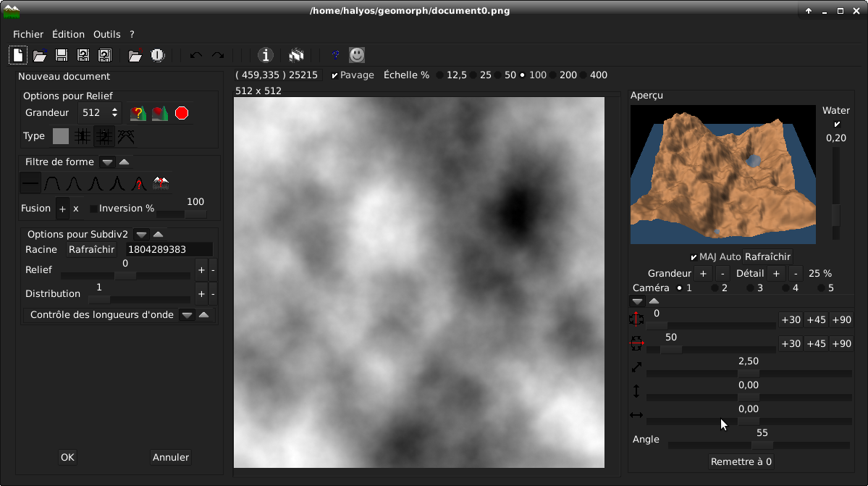868x486 pixels.
Task: Select the solid gray uniform Type icon
Action: click(x=61, y=136)
